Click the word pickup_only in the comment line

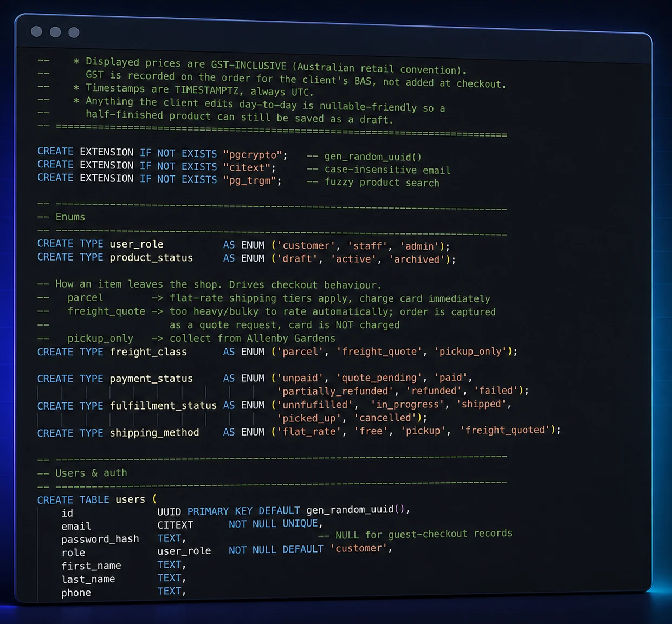point(100,339)
